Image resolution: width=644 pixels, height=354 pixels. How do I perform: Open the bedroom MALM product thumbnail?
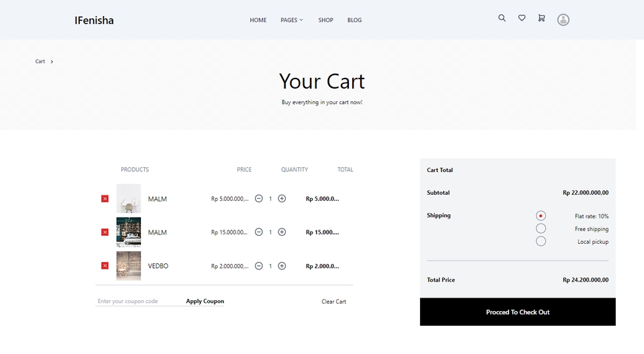coord(129,232)
